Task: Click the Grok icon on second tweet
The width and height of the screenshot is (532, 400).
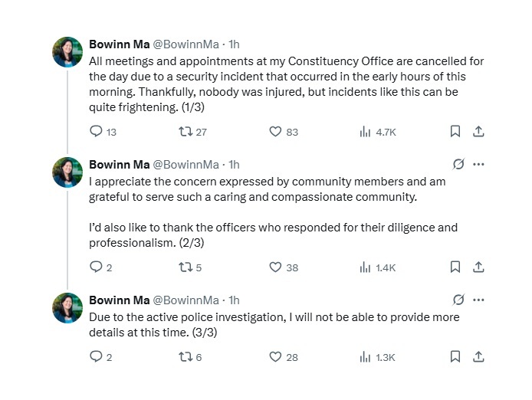Action: tap(458, 164)
